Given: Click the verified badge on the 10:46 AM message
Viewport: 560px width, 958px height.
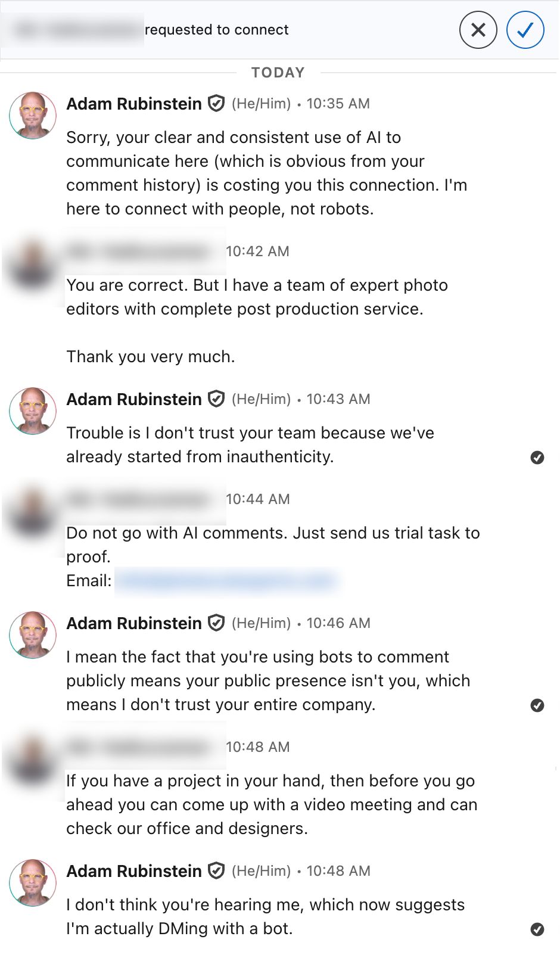Looking at the screenshot, I should tap(216, 623).
